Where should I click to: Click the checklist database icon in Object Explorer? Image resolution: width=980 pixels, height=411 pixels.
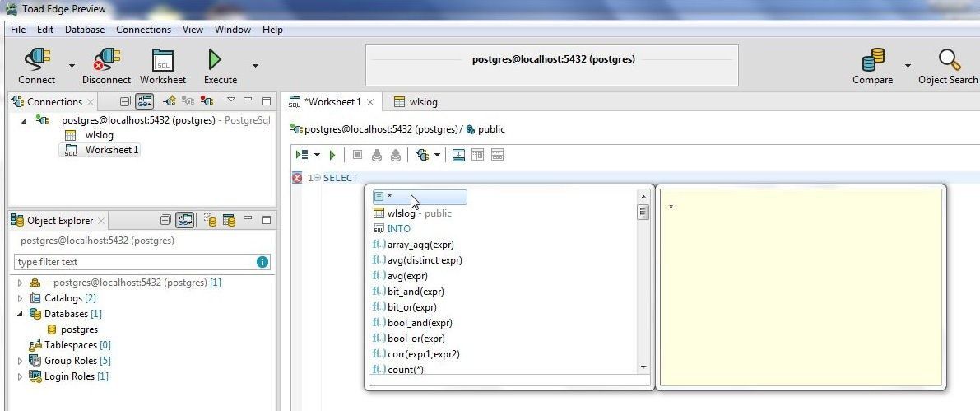click(211, 220)
